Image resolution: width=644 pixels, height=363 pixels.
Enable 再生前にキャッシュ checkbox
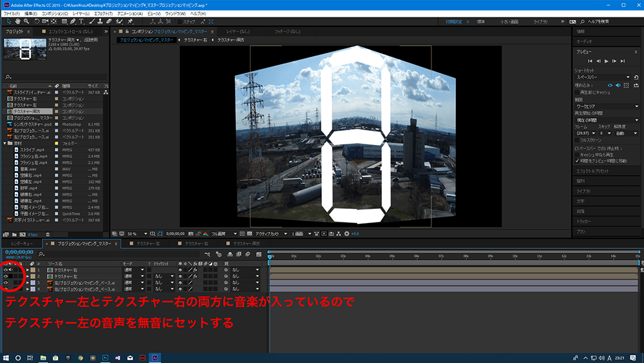(x=578, y=92)
